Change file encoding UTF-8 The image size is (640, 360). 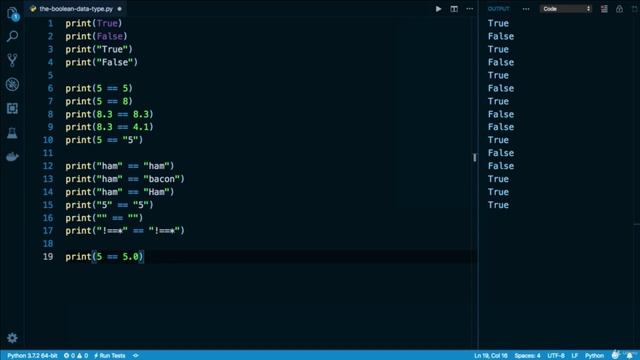coord(556,356)
